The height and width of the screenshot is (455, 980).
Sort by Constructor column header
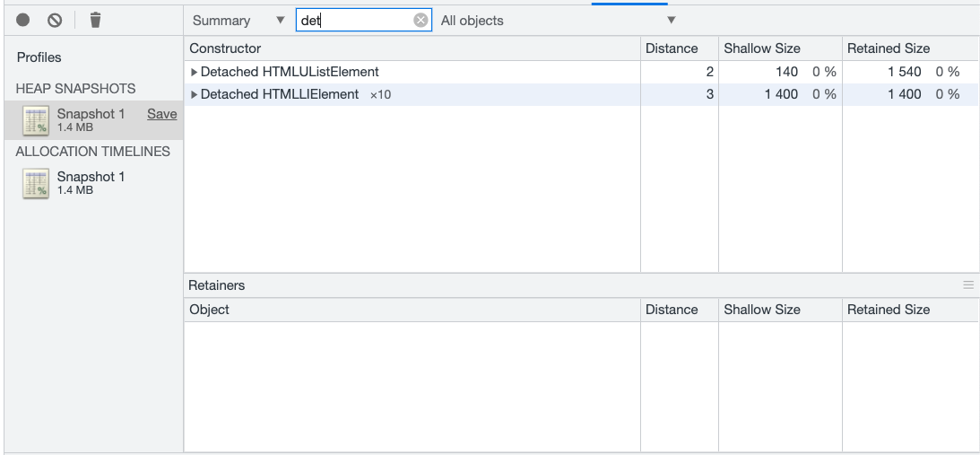tap(412, 48)
